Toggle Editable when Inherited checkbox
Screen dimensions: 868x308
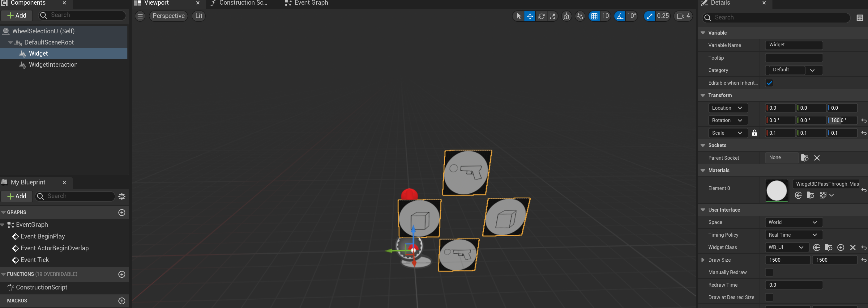tap(769, 83)
